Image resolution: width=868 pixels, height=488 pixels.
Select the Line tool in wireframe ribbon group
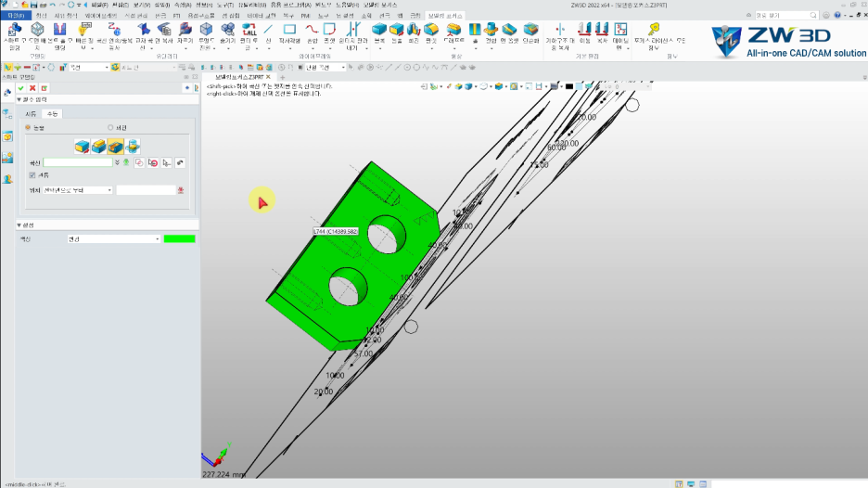click(269, 33)
